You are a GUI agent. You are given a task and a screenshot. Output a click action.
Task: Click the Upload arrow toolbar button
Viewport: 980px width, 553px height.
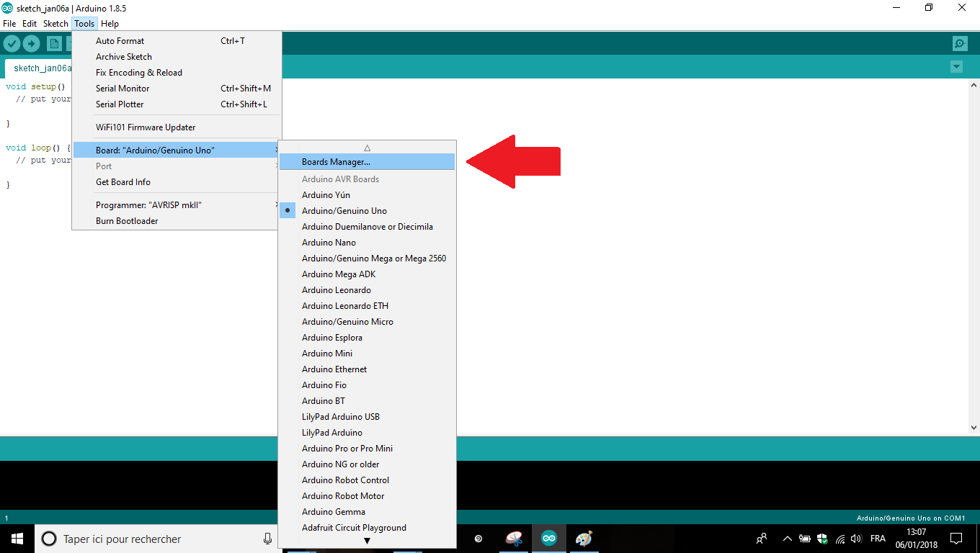click(31, 43)
